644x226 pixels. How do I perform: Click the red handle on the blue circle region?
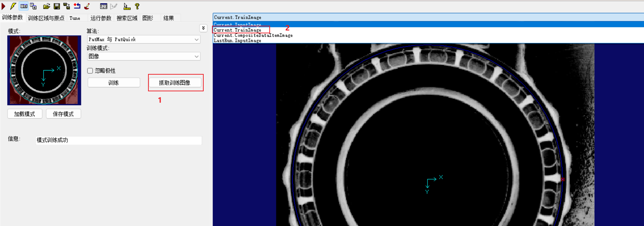[563, 179]
